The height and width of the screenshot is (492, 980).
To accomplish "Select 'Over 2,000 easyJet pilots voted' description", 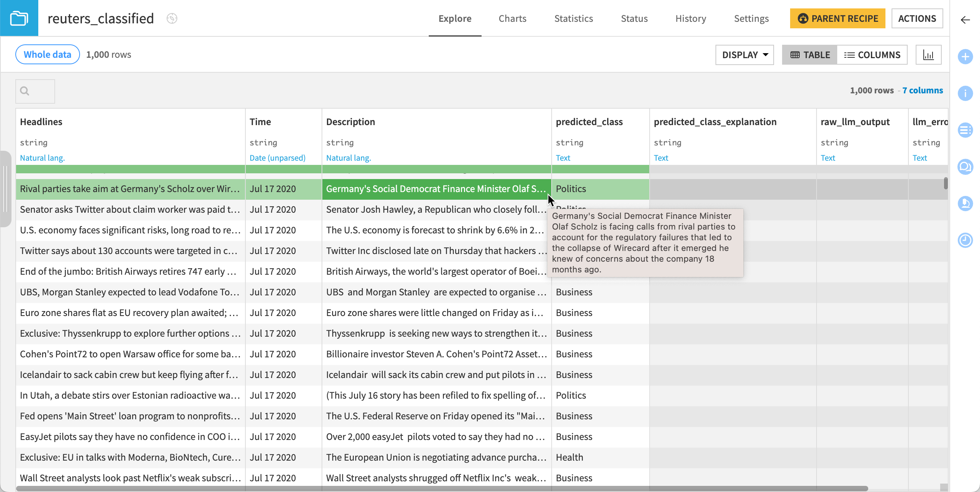I will pos(437,437).
